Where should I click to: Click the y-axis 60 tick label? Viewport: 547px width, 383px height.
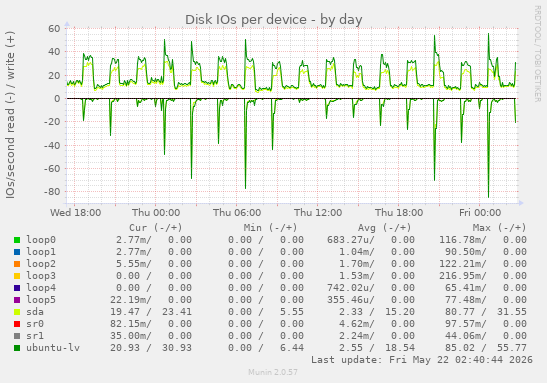point(54,29)
